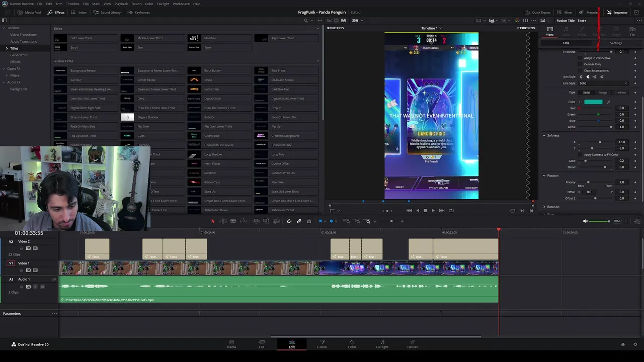The width and height of the screenshot is (644, 362).
Task: Enable Outside Only checkbox
Action: 580,64
